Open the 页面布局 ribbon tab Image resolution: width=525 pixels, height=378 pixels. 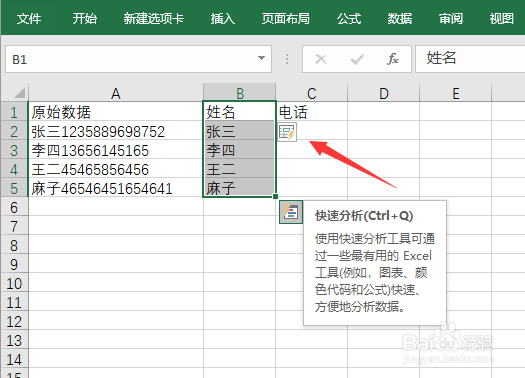click(x=286, y=18)
